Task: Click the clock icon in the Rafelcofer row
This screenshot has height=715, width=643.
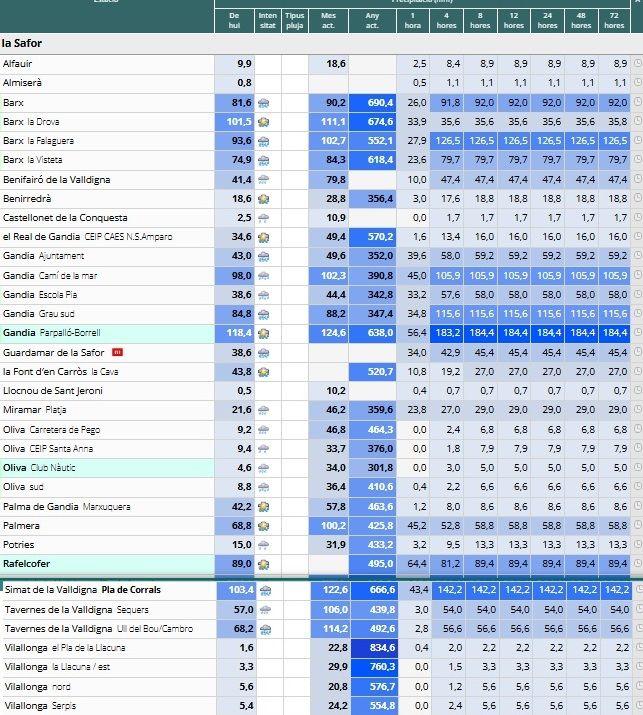Action: click(638, 564)
